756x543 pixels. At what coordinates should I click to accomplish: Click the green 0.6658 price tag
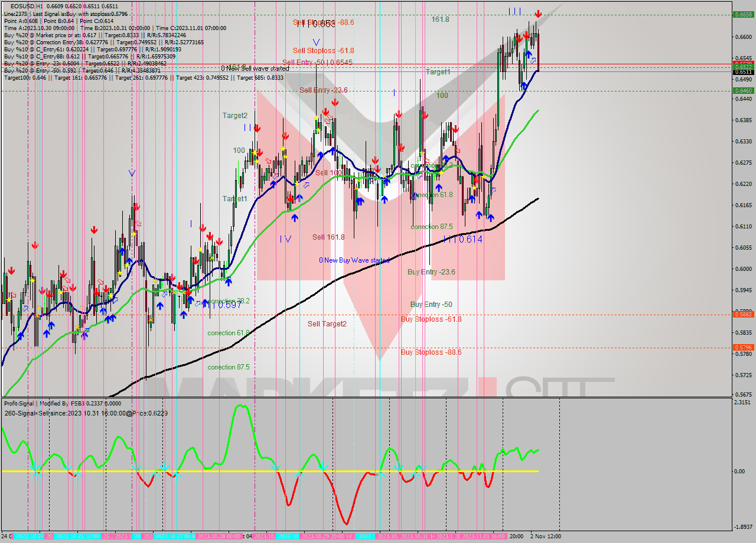point(742,14)
